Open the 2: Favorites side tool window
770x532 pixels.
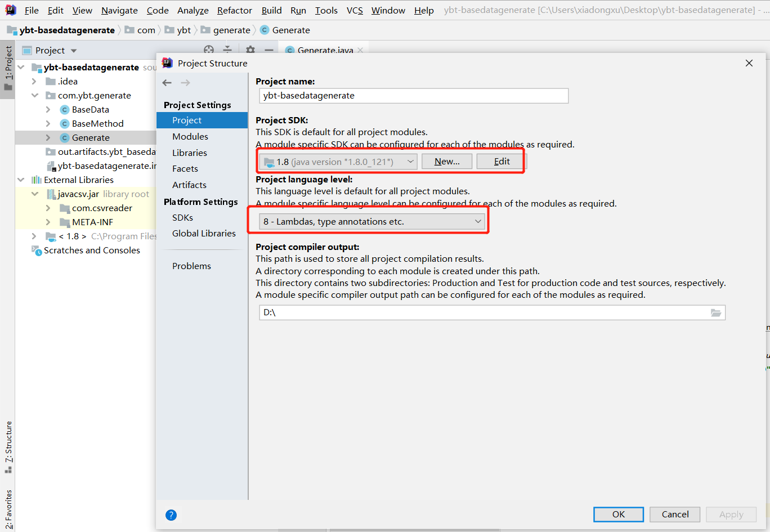coord(8,509)
